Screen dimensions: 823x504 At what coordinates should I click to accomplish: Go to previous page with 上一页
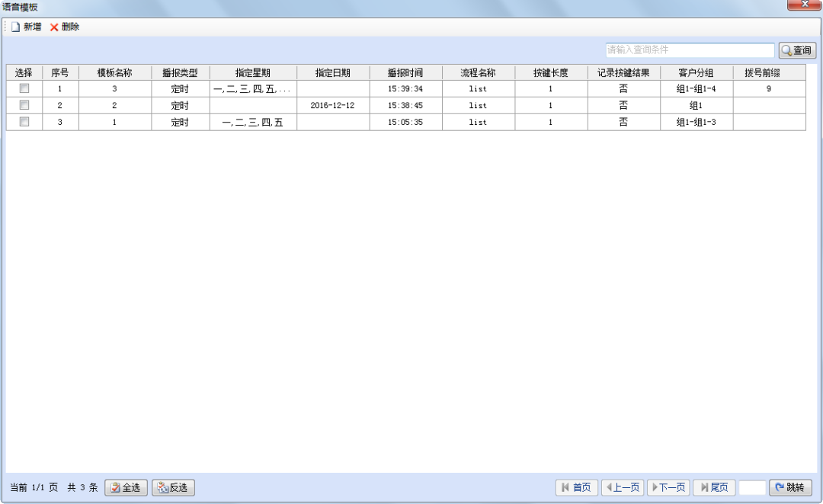(x=623, y=487)
